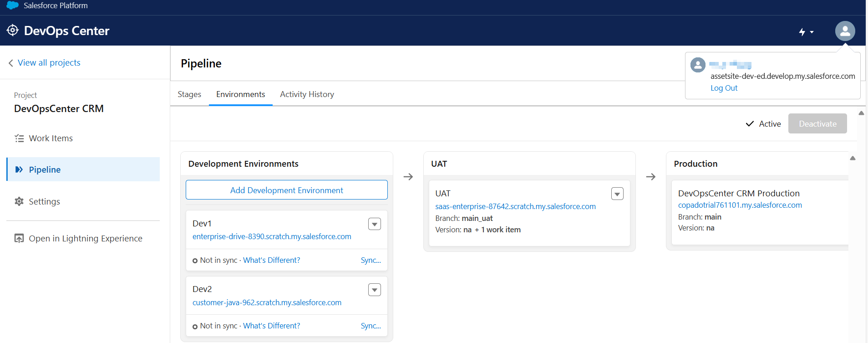Click What's Different? for Dev1
Screen dimensions: 868x343
272,260
